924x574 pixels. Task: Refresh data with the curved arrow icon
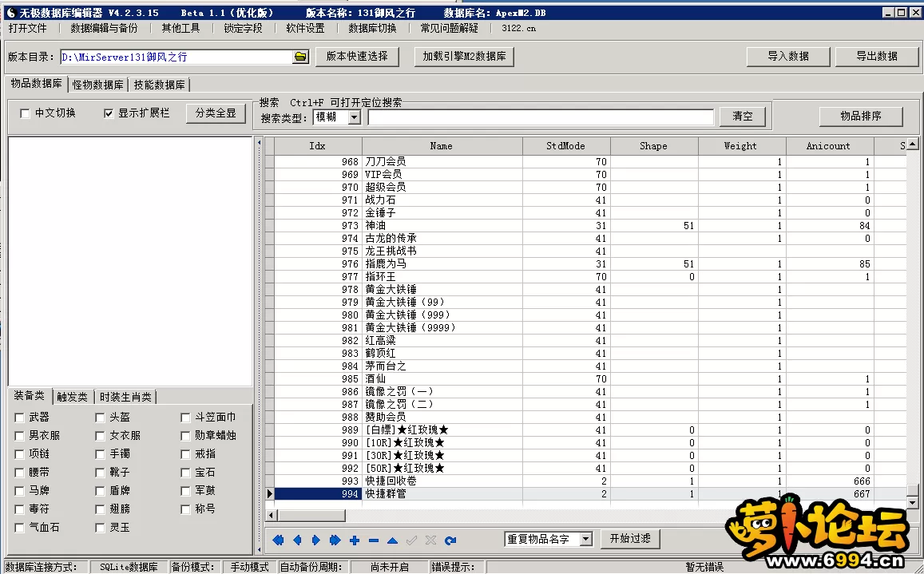(x=450, y=540)
